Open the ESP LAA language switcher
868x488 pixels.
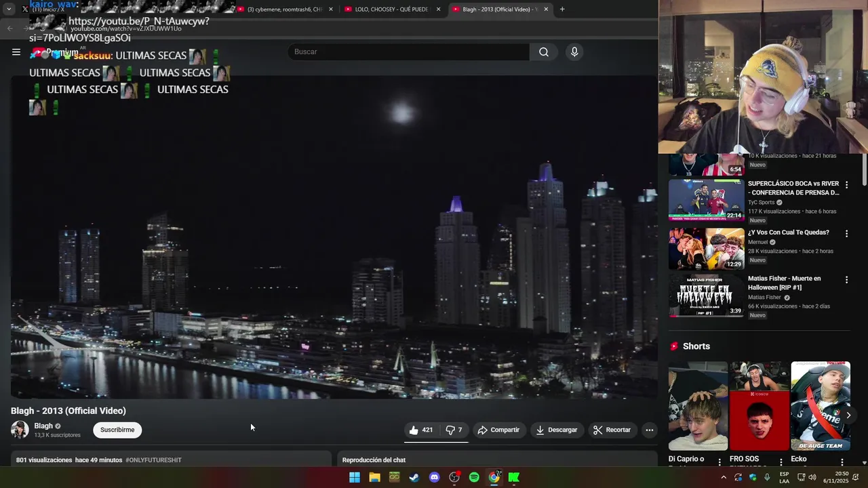784,477
